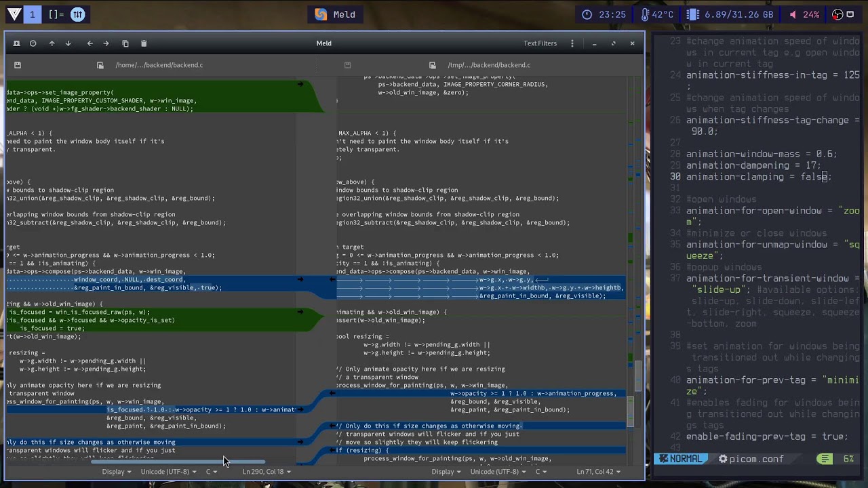The height and width of the screenshot is (488, 868).
Task: Click animation-for-prev-tag line in editor
Action: 772,386
